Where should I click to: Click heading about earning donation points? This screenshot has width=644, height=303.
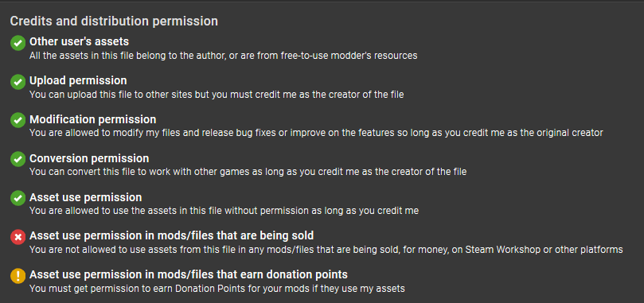pyautogui.click(x=189, y=274)
